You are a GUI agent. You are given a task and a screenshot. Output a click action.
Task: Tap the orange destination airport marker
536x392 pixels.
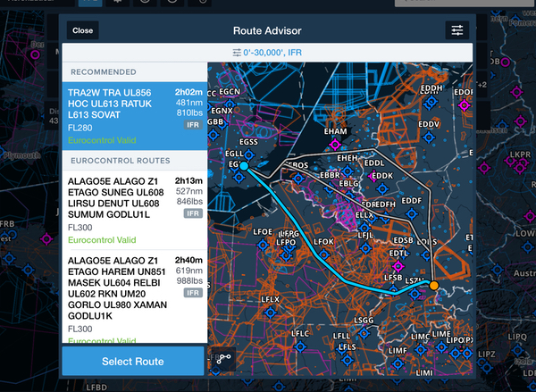click(434, 286)
